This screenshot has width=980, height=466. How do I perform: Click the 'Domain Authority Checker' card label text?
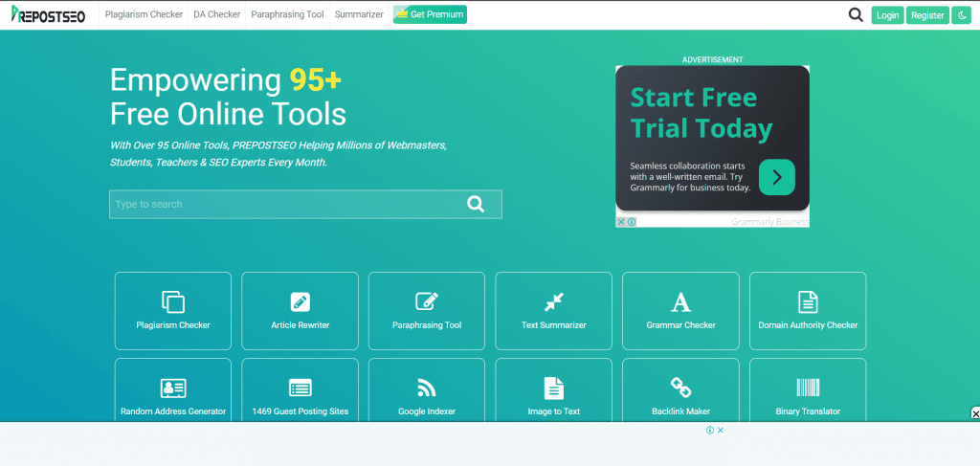808,324
